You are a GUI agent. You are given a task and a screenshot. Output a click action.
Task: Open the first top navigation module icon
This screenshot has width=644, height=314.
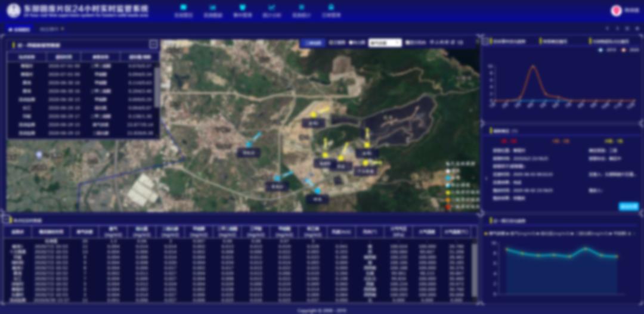(x=183, y=7)
